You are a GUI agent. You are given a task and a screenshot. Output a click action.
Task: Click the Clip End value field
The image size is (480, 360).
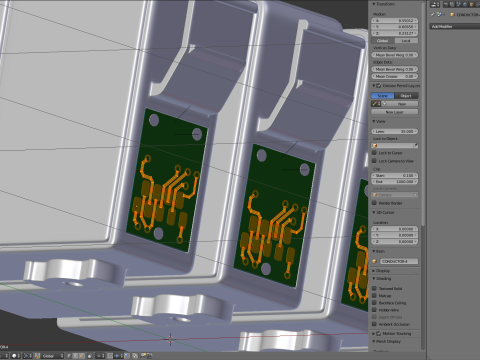pos(395,182)
